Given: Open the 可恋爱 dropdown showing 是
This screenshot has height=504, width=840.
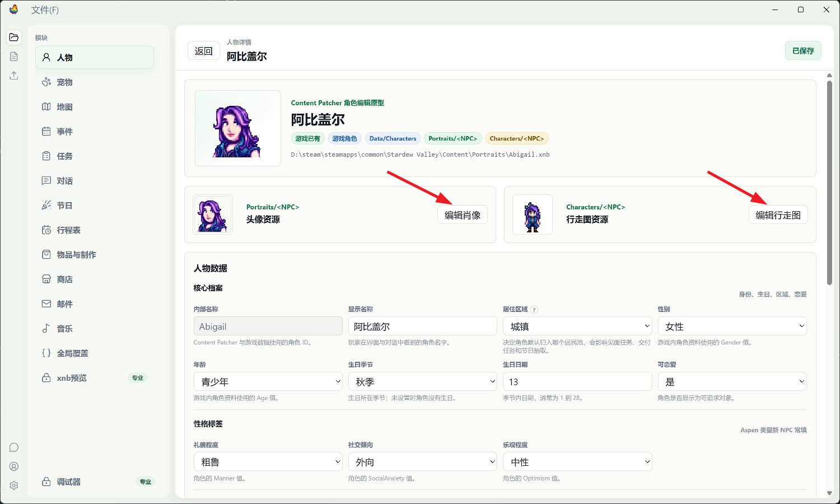Looking at the screenshot, I should (x=732, y=381).
